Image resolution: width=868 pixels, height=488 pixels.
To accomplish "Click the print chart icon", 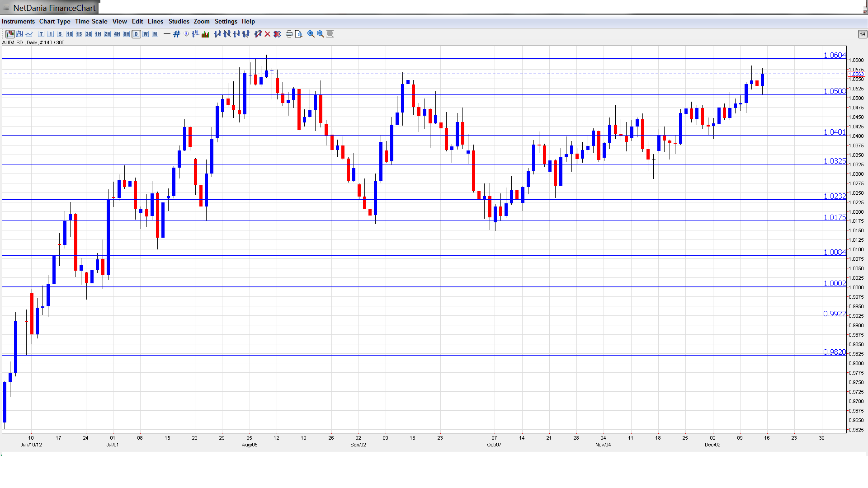I will coord(289,34).
